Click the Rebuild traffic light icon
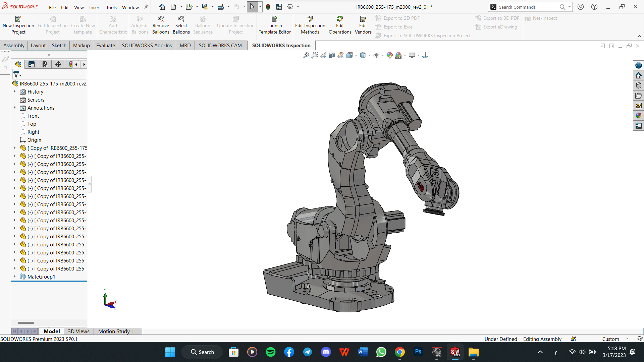 (x=268, y=7)
